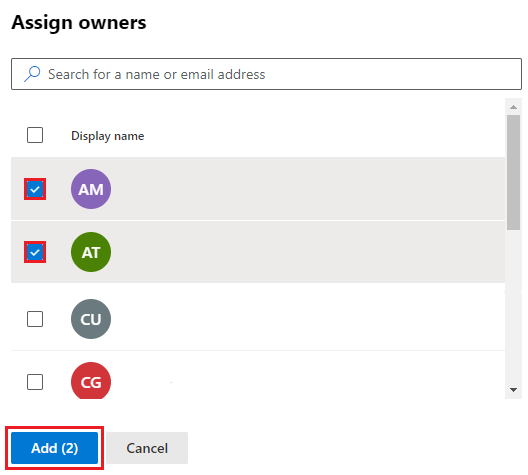
Task: Click the green AT user avatar
Action: 91,252
